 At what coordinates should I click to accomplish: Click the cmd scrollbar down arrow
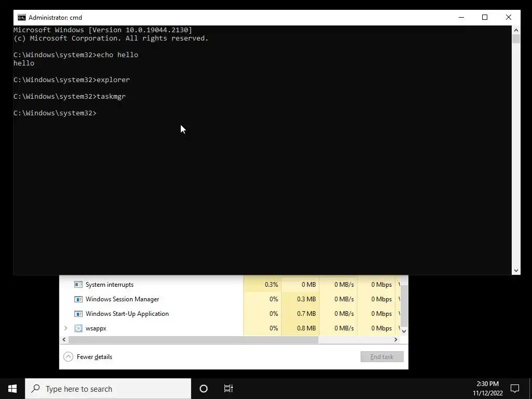(x=516, y=270)
